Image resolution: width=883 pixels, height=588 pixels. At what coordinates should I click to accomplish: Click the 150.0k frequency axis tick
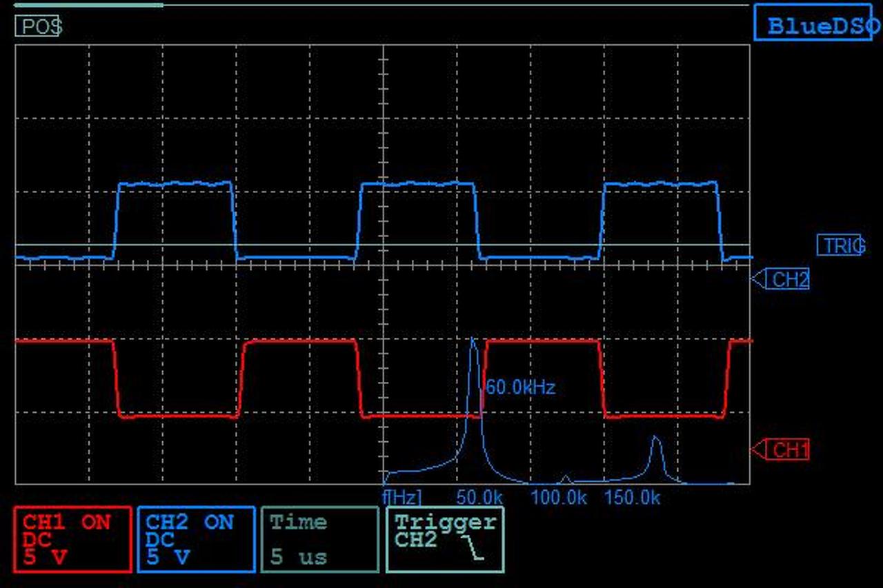(x=632, y=497)
